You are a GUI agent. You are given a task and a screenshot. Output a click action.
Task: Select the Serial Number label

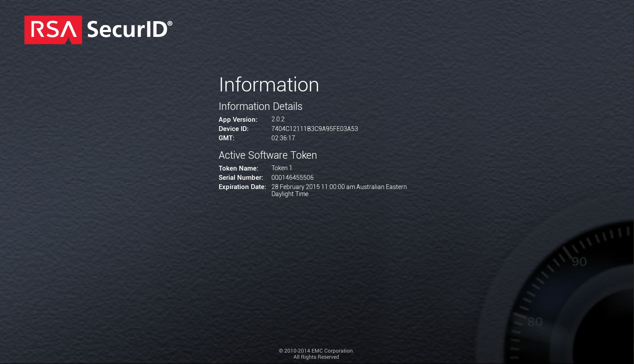241,178
